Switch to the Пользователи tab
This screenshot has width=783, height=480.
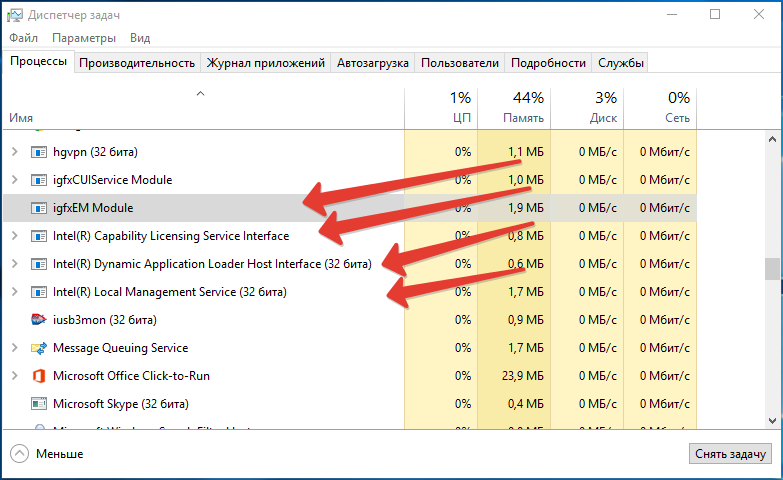tap(459, 63)
